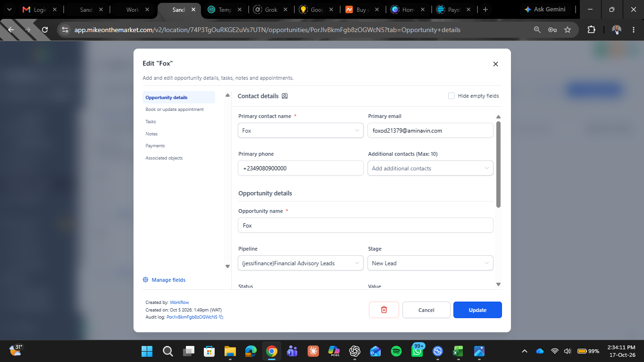This screenshot has width=644, height=362.
Task: Open the Pipeline dropdown
Action: [301, 263]
